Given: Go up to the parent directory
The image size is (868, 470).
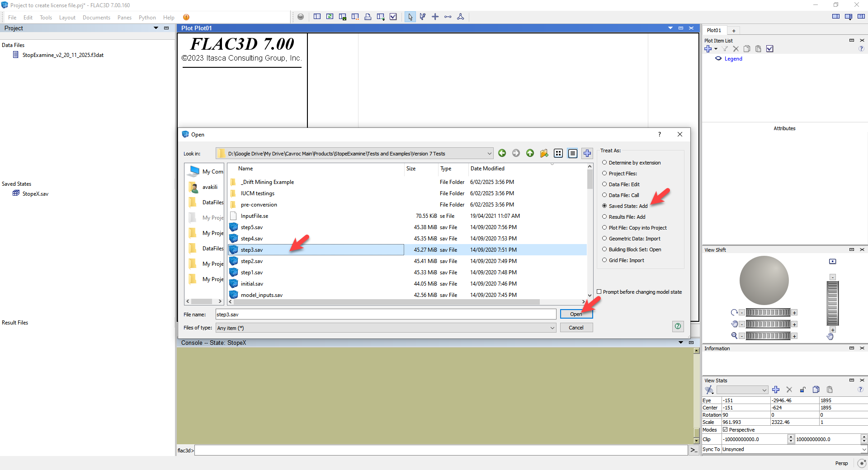Looking at the screenshot, I should [x=530, y=153].
